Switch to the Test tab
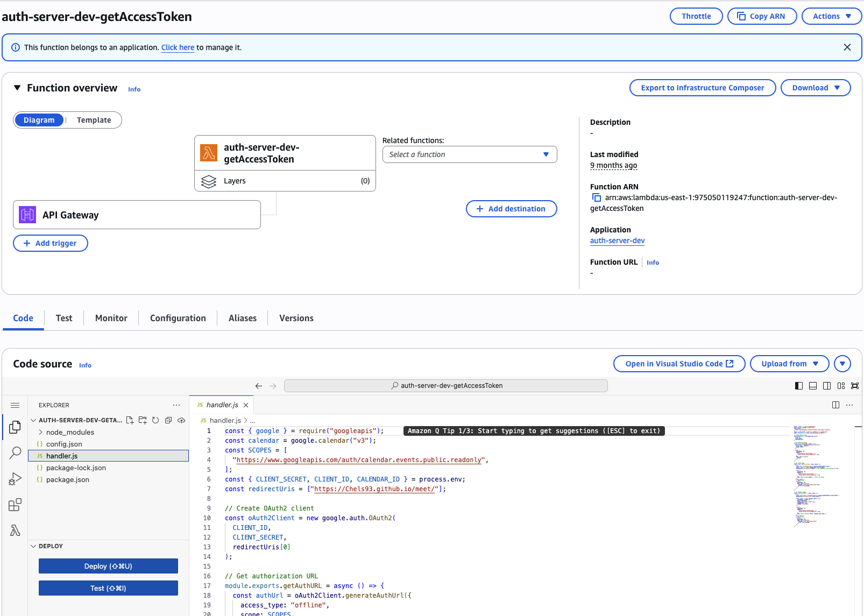 pos(64,318)
